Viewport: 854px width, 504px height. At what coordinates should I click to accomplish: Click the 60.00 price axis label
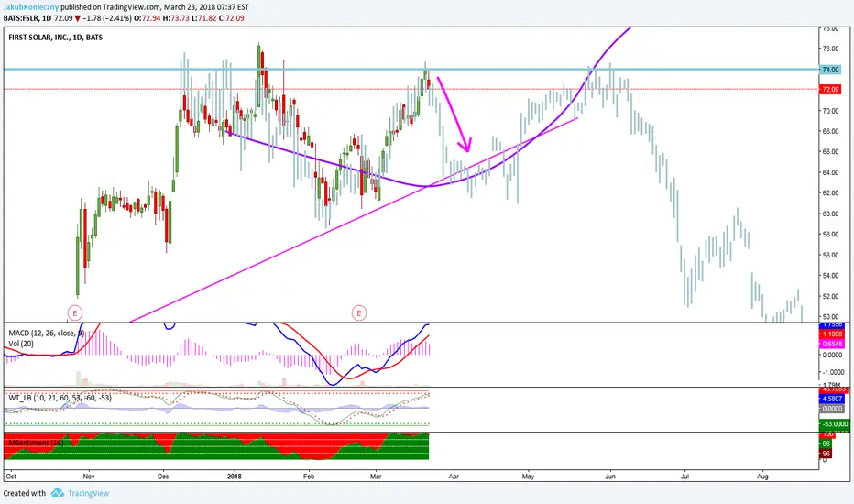coord(830,214)
